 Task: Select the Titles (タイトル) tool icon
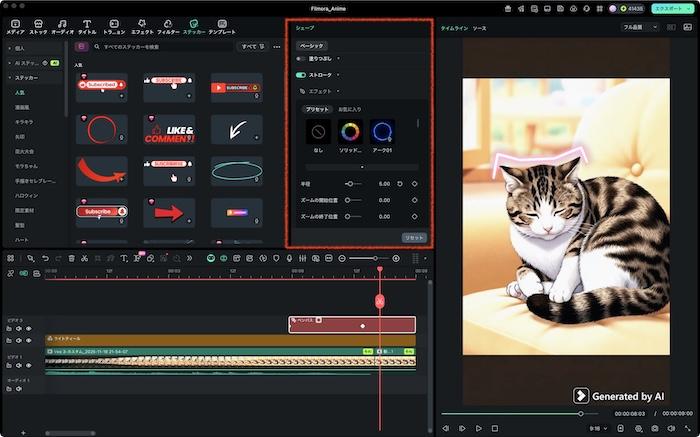click(88, 25)
